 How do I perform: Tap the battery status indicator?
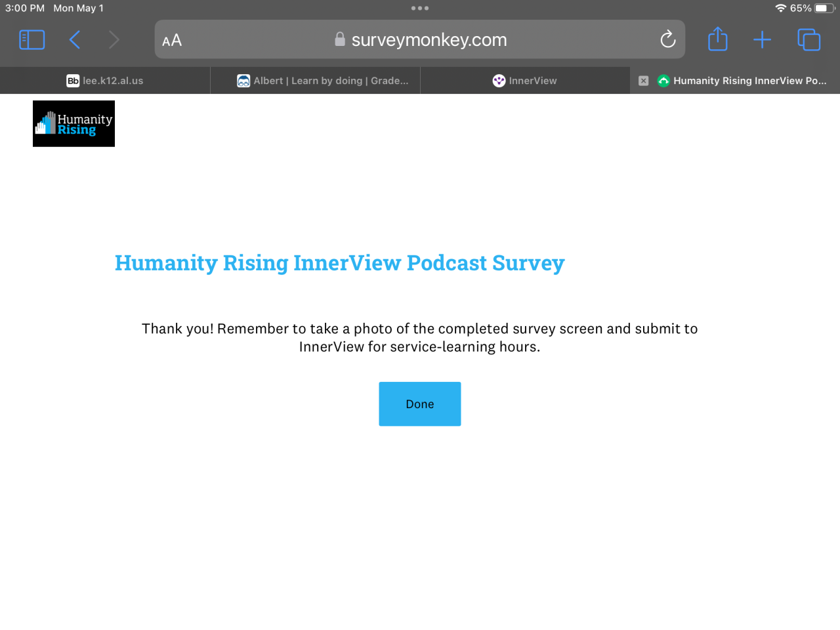pos(825,9)
